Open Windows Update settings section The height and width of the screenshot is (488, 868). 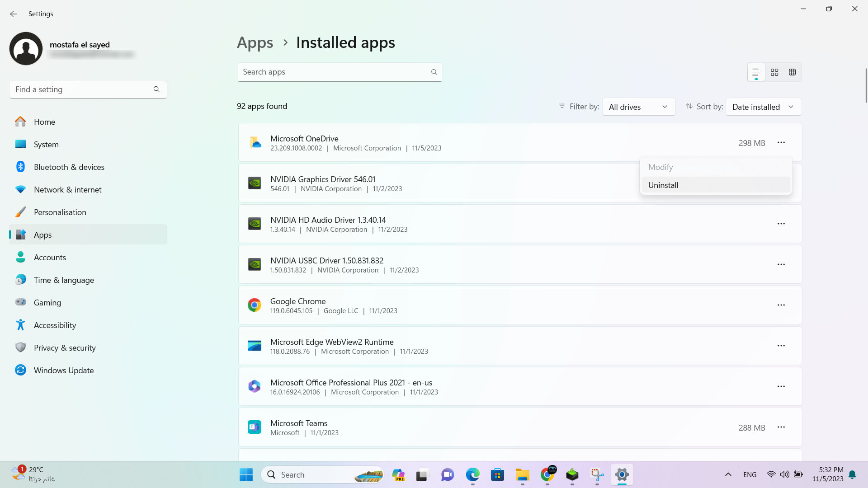(64, 371)
